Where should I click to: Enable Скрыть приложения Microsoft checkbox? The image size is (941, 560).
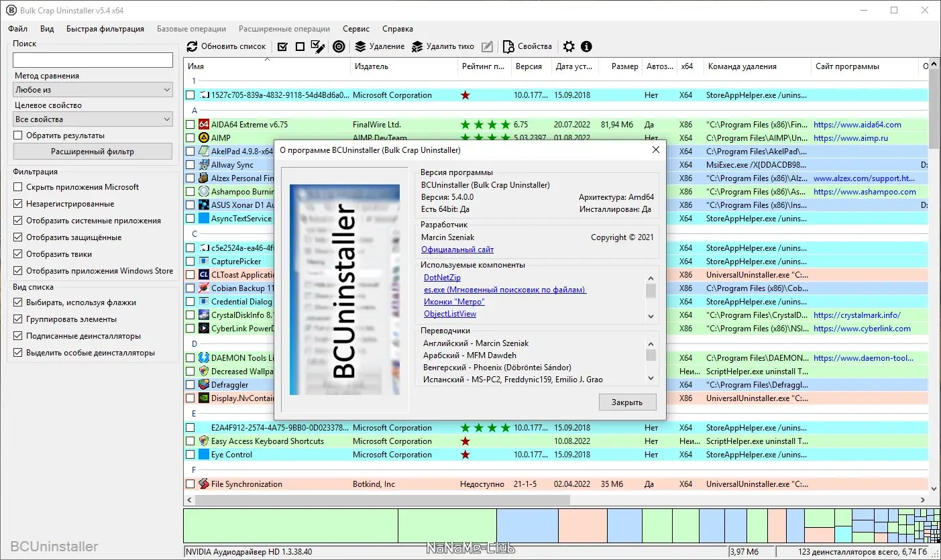pyautogui.click(x=18, y=187)
